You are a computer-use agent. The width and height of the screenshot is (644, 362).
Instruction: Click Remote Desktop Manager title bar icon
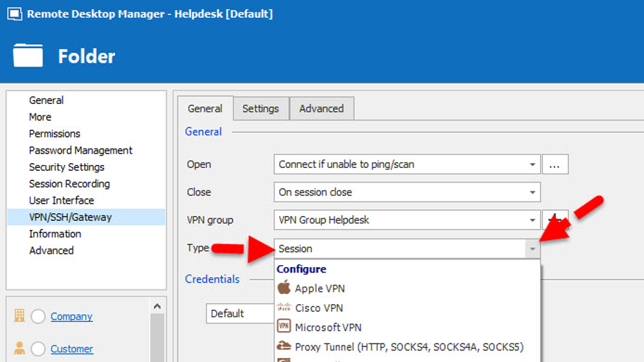(x=14, y=14)
